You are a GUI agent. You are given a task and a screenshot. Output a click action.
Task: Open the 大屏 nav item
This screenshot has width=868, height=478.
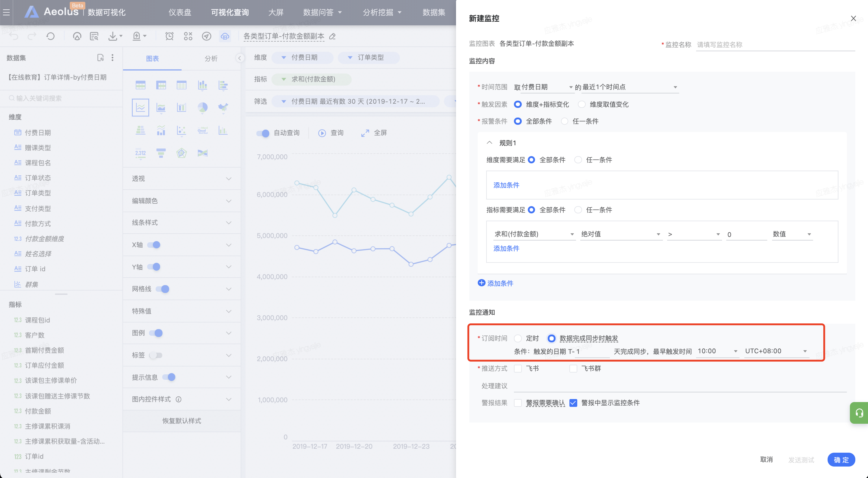pyautogui.click(x=276, y=12)
